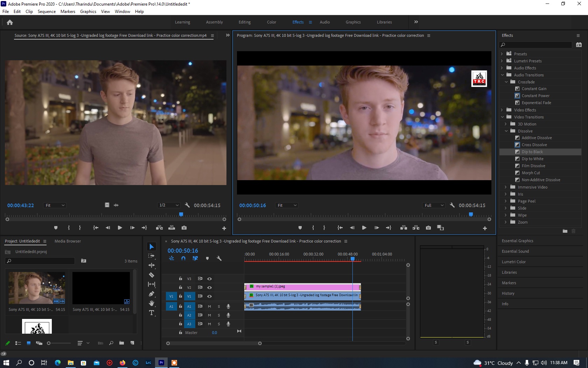Collapse the Dissolve folder in Video Transitions
The image size is (588, 368).
tap(506, 131)
